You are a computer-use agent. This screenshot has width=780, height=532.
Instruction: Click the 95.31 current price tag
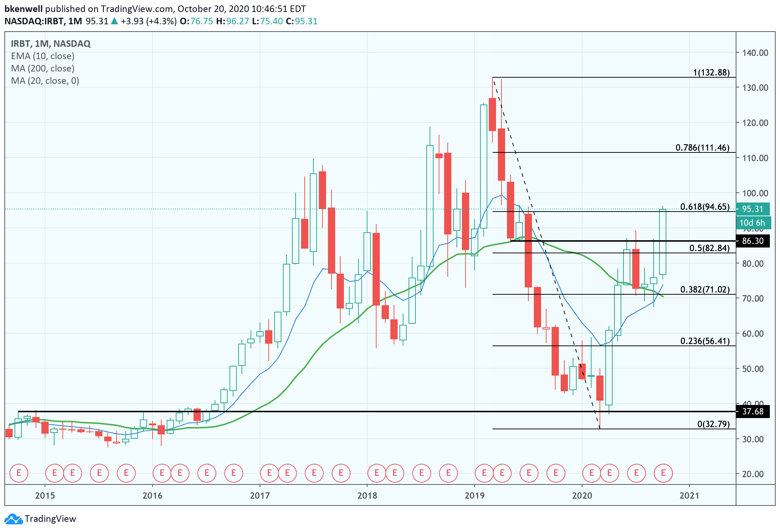[752, 209]
